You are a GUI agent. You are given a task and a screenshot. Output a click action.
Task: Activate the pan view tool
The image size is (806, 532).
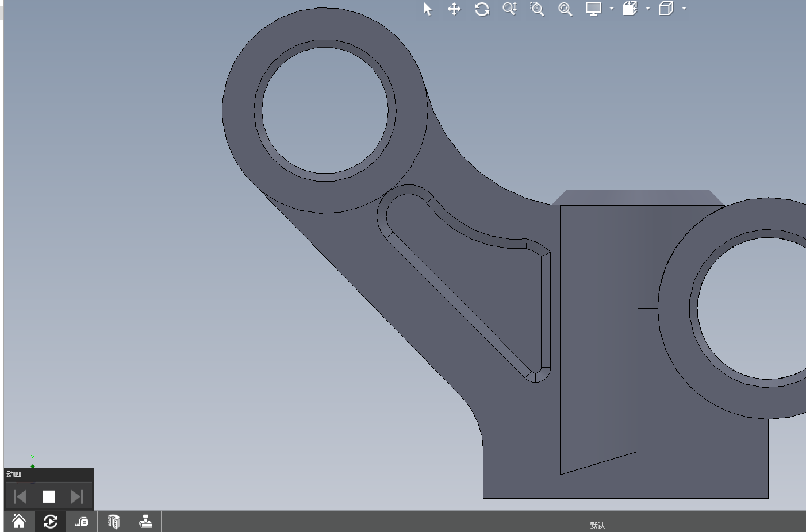click(454, 9)
